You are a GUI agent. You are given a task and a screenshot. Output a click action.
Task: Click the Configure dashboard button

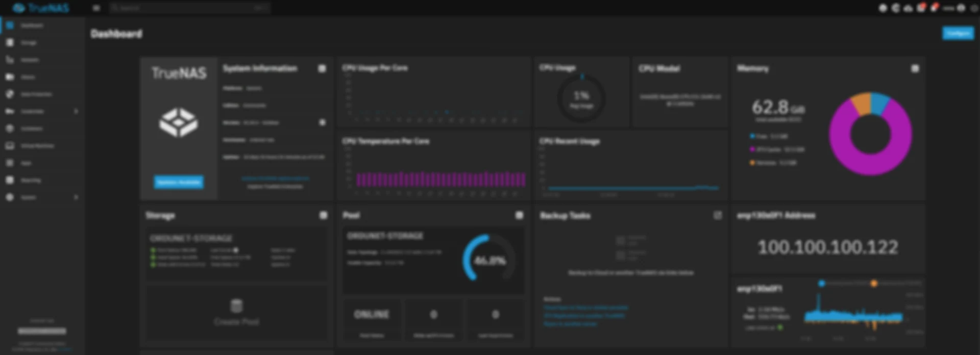tap(958, 33)
